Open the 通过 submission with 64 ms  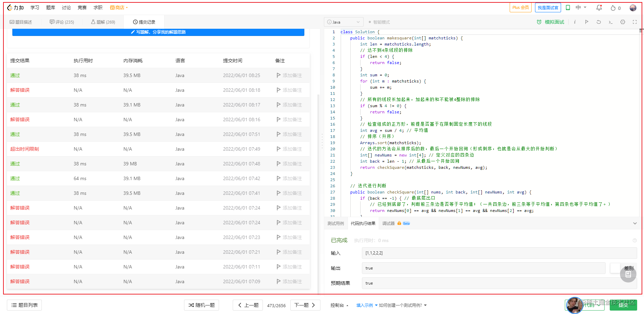click(x=15, y=178)
